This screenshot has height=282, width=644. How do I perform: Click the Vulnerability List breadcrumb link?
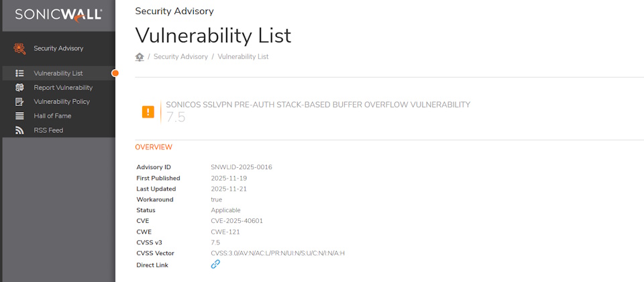(243, 57)
